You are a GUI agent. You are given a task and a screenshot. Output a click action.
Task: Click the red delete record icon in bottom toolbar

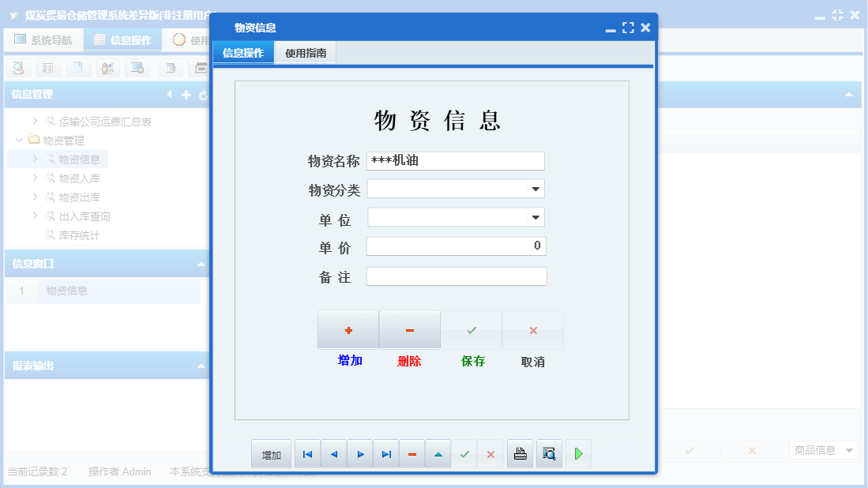pos(412,453)
